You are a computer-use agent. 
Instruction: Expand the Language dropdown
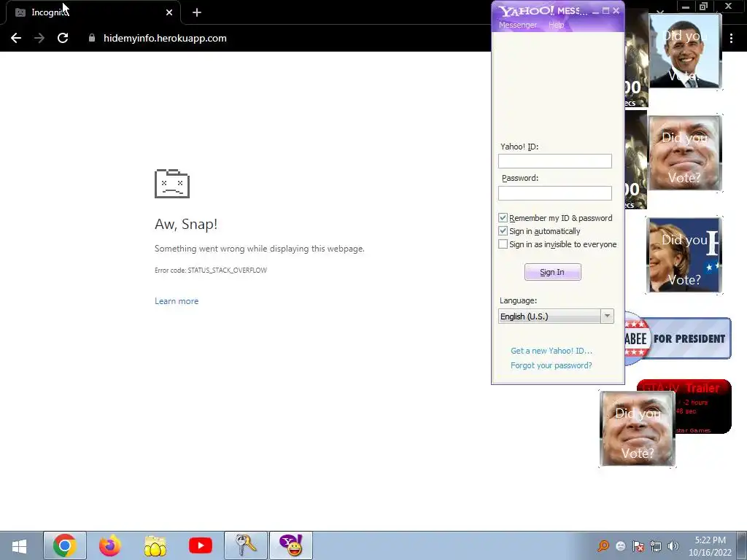[x=607, y=316]
